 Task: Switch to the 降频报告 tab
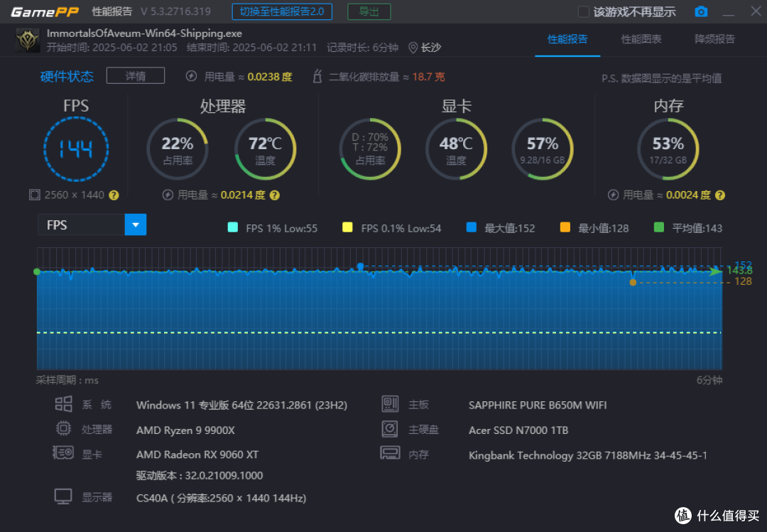click(x=714, y=39)
